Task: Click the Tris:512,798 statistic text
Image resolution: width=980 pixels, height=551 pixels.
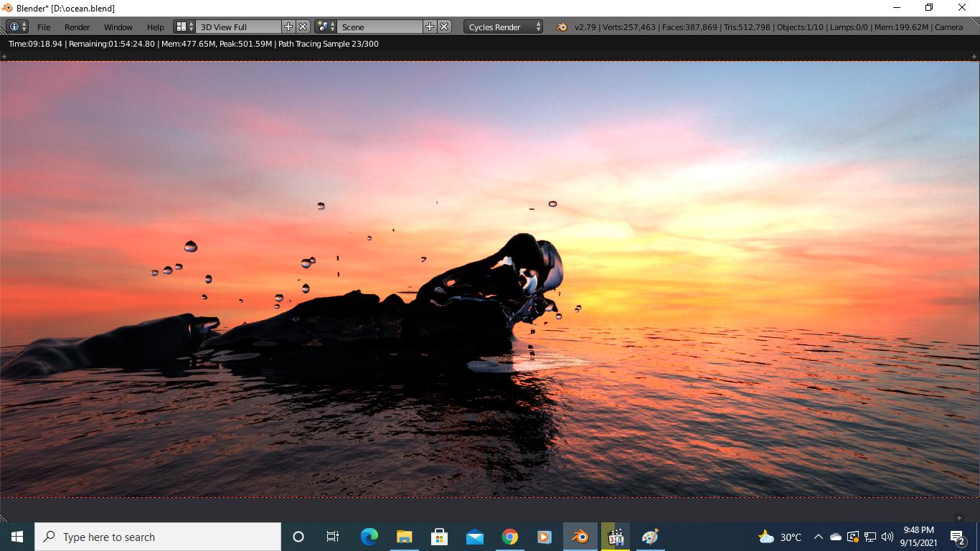Action: [747, 27]
